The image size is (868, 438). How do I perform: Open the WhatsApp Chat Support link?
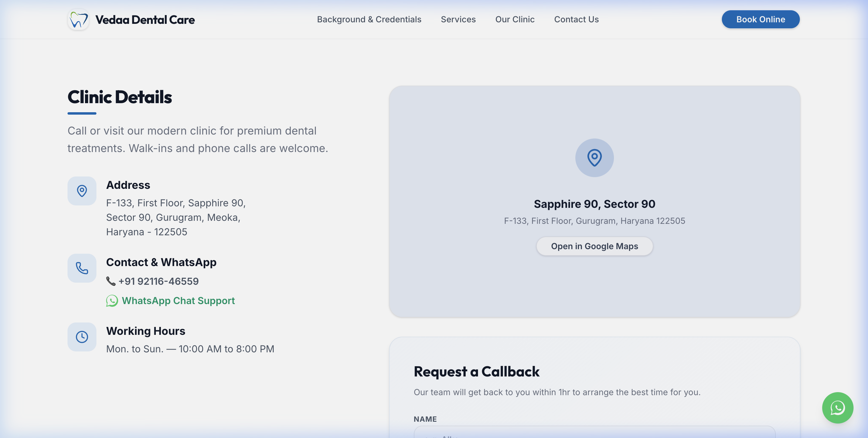[178, 301]
